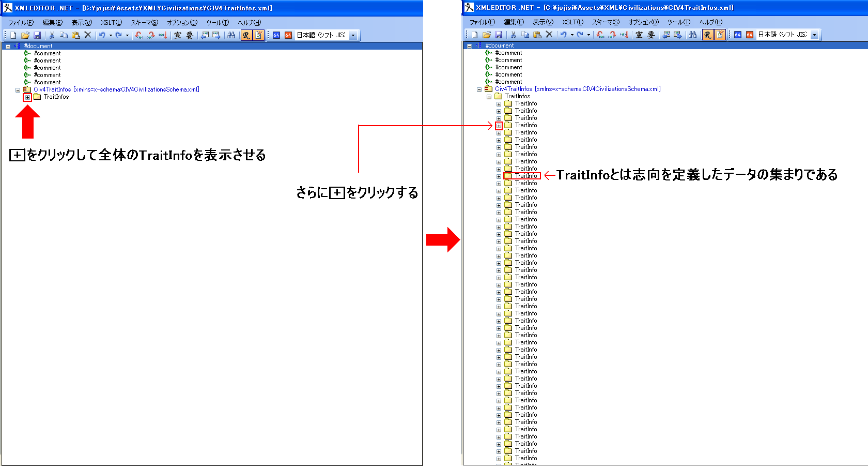The image size is (868, 469).
Task: Collapse #document root in left window
Action: coord(8,47)
